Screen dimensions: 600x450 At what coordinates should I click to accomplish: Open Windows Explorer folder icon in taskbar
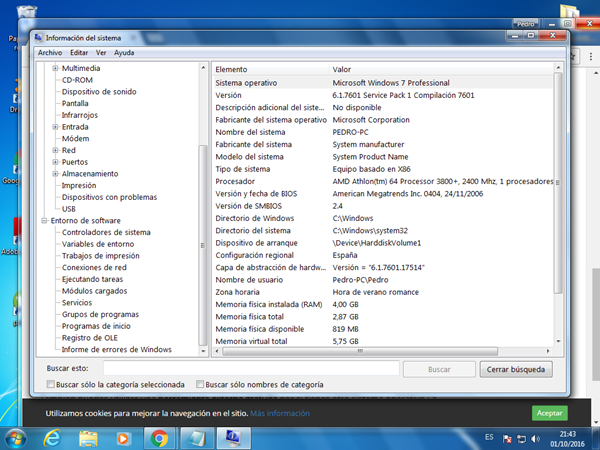coord(89,437)
